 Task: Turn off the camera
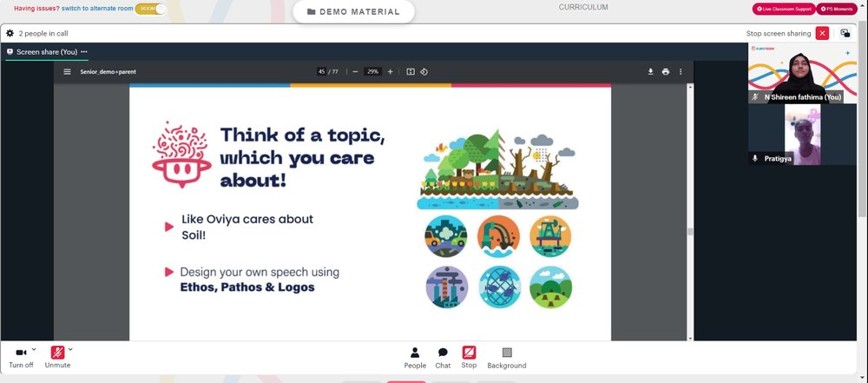[x=21, y=357]
